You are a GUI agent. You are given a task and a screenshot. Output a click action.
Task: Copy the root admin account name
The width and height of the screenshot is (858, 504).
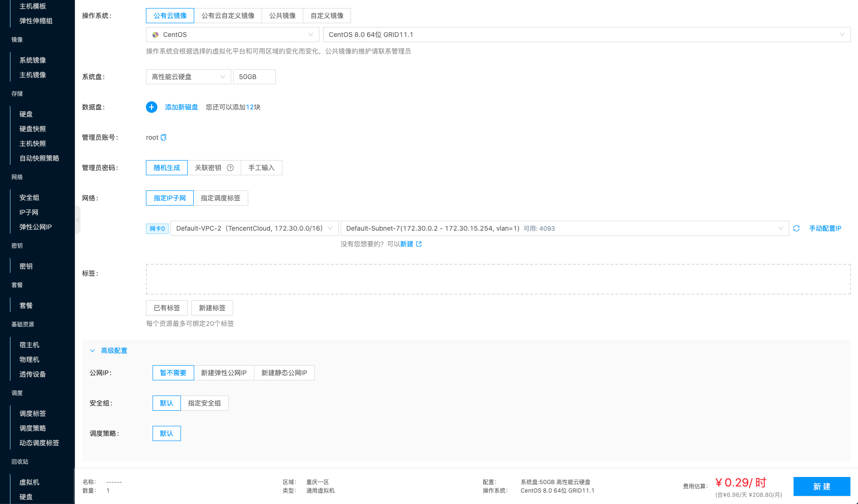tap(163, 137)
